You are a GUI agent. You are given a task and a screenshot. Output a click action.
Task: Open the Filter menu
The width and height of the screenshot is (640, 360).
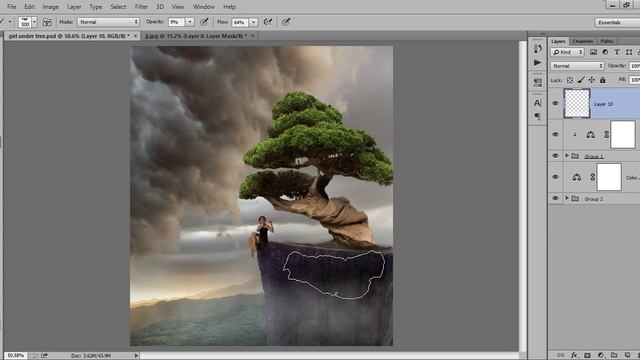tap(141, 7)
